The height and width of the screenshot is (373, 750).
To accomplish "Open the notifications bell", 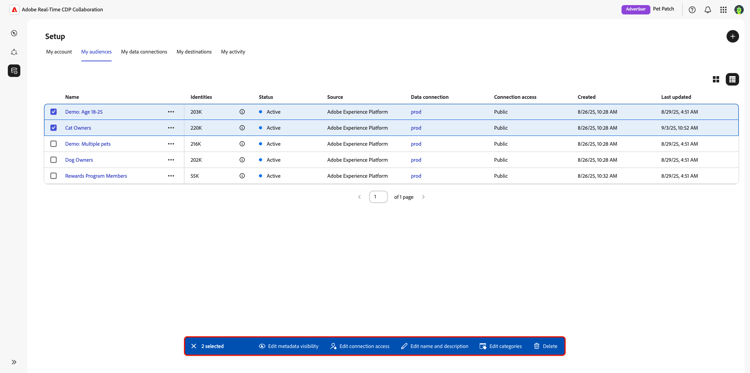I will tap(708, 10).
